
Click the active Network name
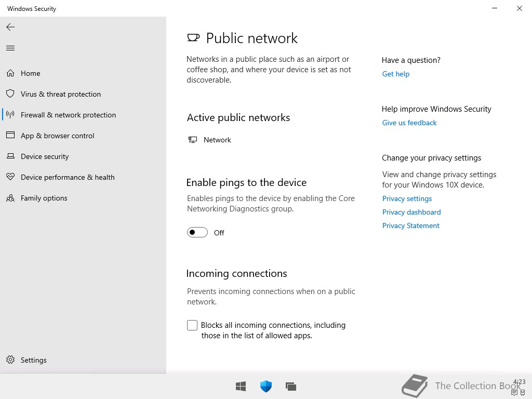(217, 140)
